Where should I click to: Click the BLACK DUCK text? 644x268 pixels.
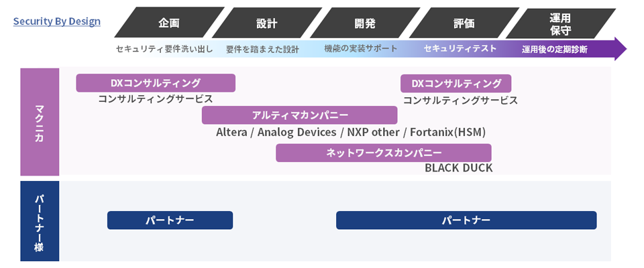click(458, 168)
